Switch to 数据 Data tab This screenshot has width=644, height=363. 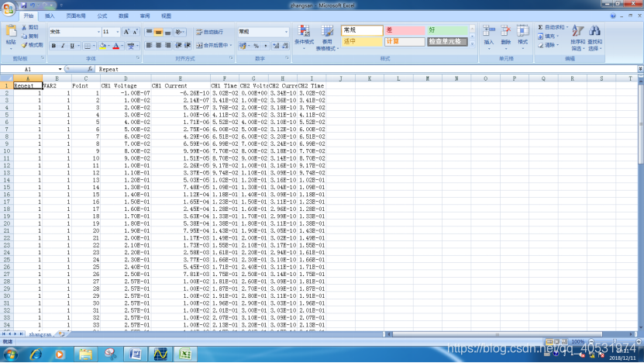[124, 16]
